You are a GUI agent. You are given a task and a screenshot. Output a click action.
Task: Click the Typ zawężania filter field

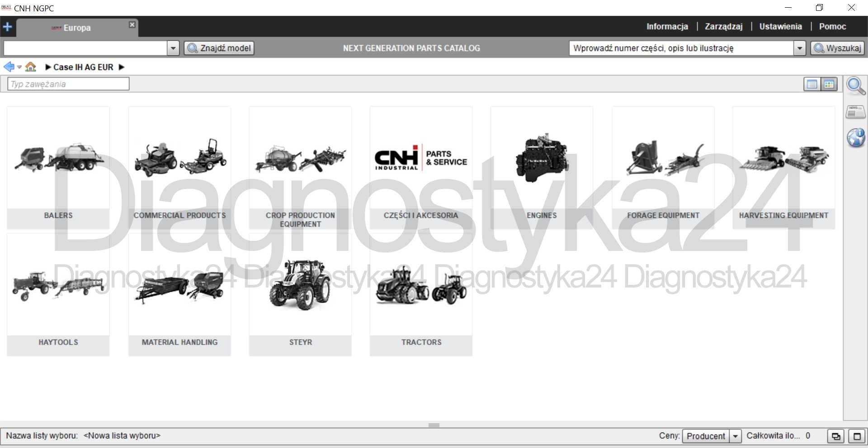pos(68,84)
